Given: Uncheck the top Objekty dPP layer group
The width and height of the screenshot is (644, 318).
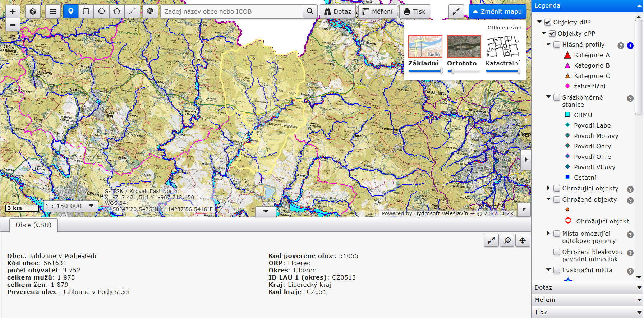Looking at the screenshot, I should (548, 22).
